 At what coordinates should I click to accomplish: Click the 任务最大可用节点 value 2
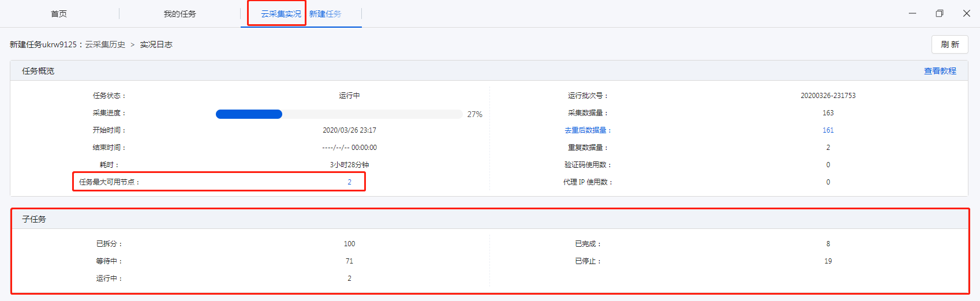[x=349, y=182]
